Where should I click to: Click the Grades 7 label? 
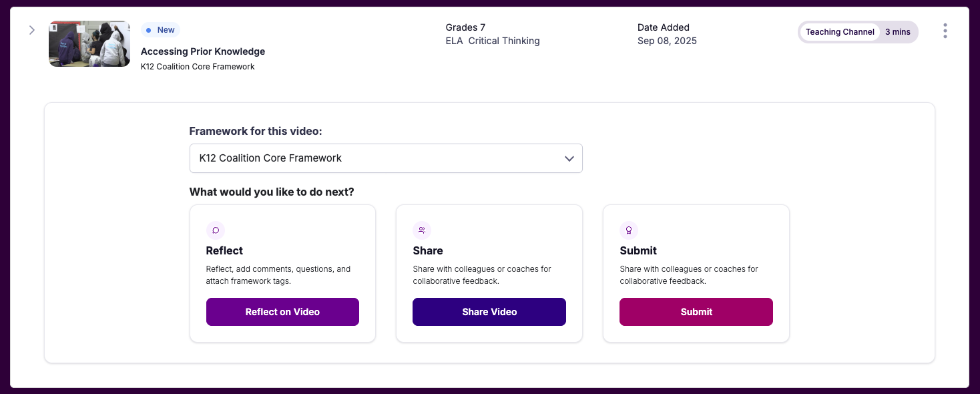[465, 27]
